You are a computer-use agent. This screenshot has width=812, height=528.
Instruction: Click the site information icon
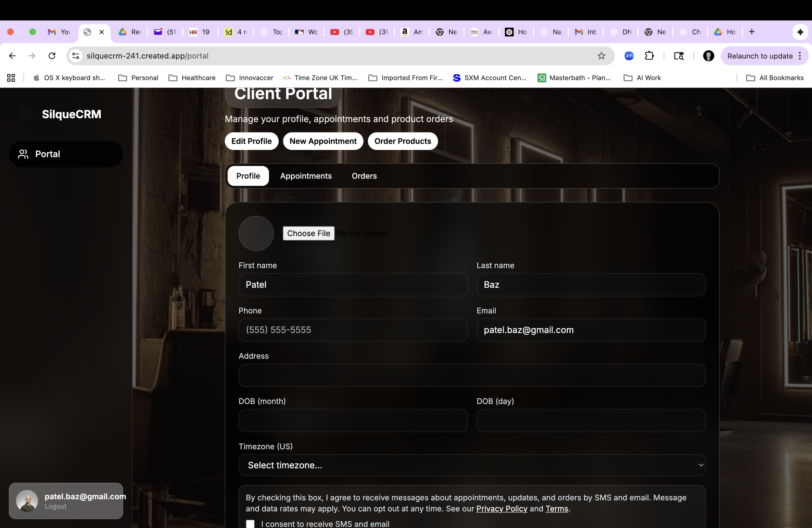pyautogui.click(x=76, y=56)
